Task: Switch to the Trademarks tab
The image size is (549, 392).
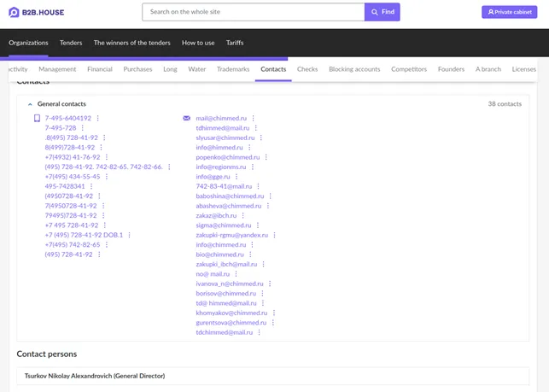Action: tap(233, 69)
